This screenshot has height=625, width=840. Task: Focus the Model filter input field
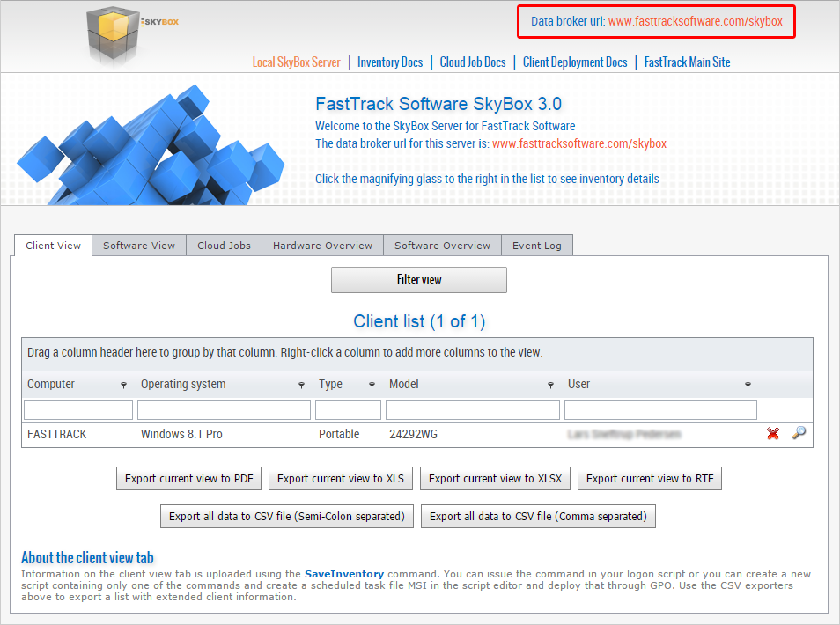[473, 409]
